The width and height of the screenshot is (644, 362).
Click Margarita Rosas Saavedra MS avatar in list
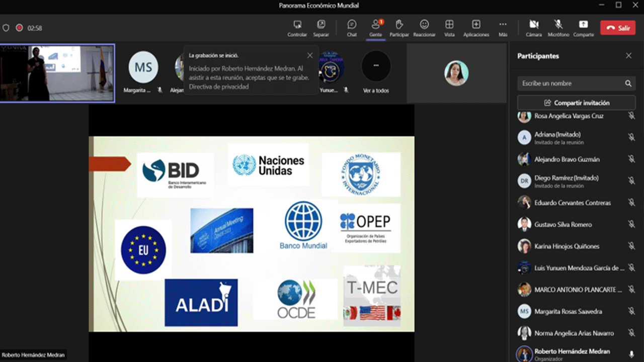[x=525, y=311]
